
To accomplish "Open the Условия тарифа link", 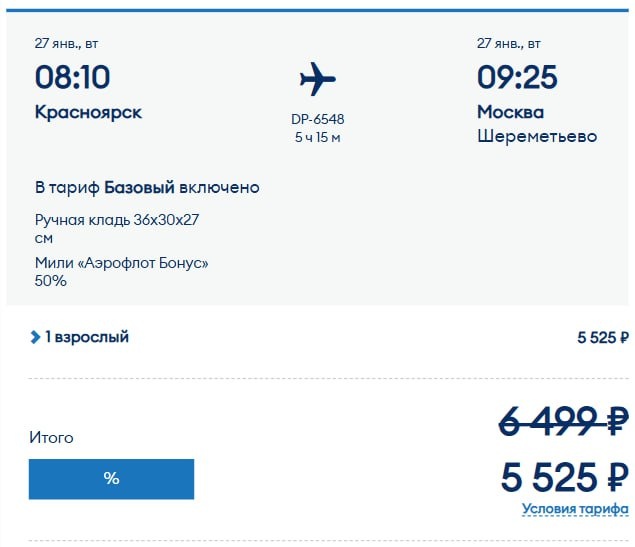I will tap(575, 510).
